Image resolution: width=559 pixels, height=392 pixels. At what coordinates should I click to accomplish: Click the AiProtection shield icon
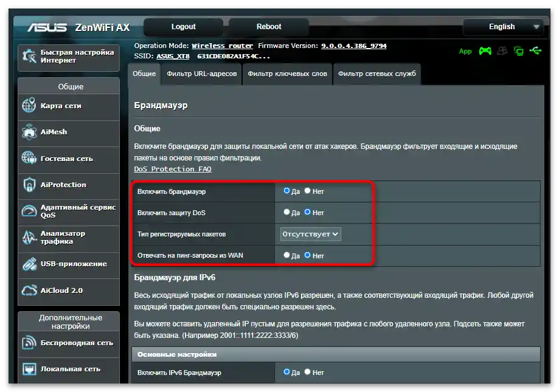pos(29,185)
